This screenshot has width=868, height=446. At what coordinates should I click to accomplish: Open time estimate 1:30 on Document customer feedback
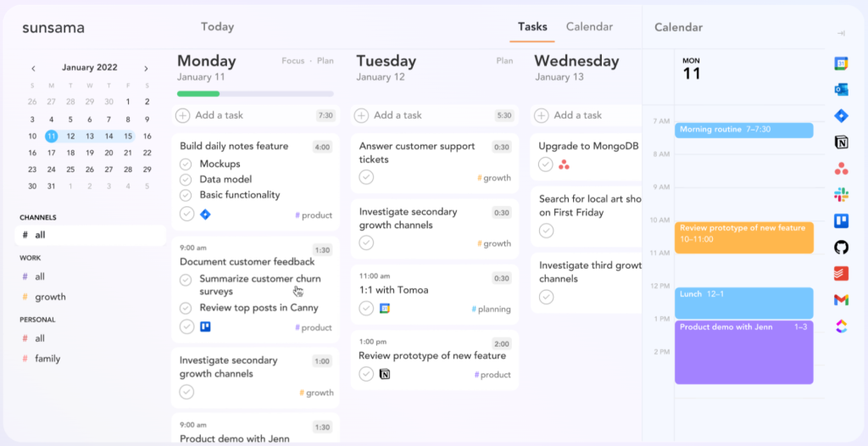coord(322,250)
